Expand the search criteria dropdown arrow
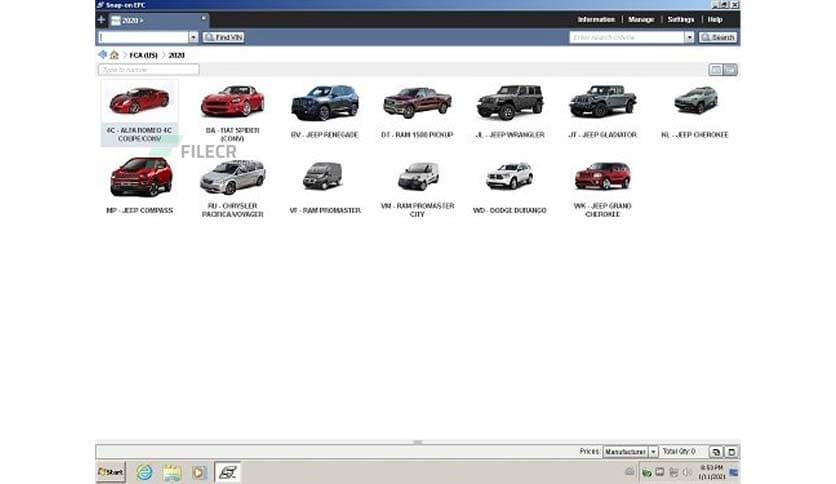Image resolution: width=836 pixels, height=484 pixels. point(689,37)
